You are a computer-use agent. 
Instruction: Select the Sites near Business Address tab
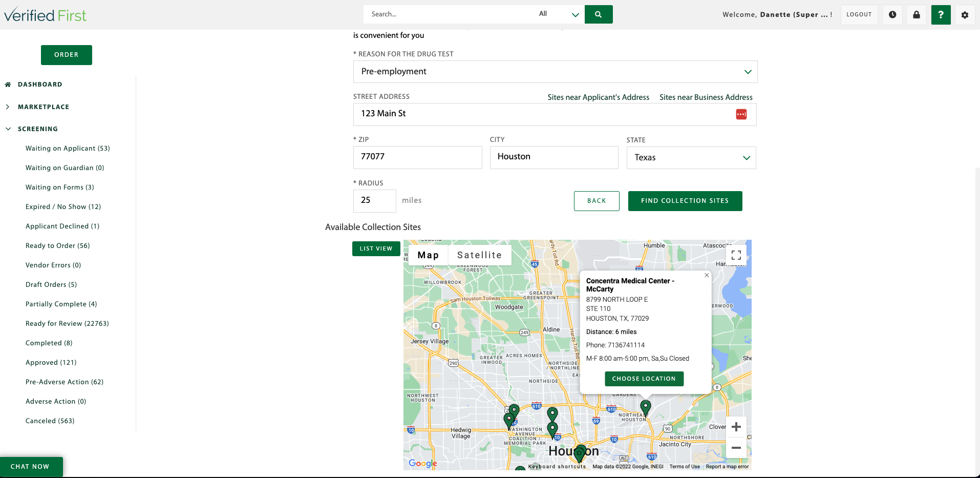click(x=706, y=97)
